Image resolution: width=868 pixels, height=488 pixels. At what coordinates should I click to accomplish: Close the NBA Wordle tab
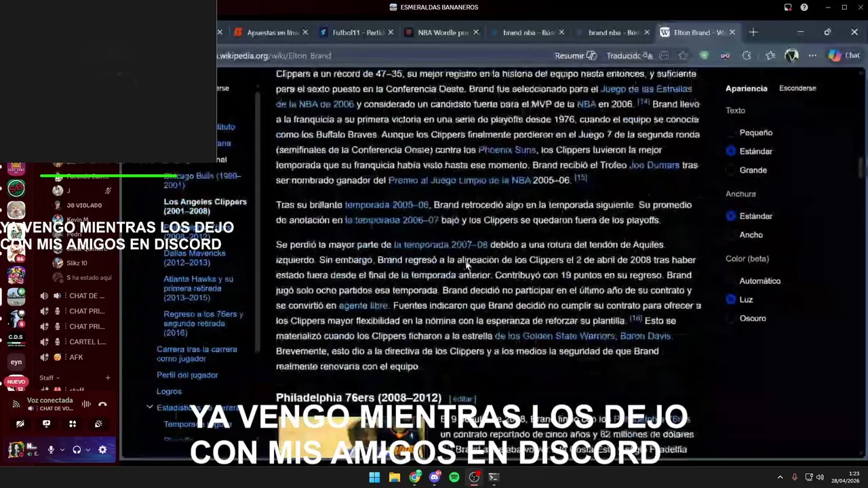[475, 32]
